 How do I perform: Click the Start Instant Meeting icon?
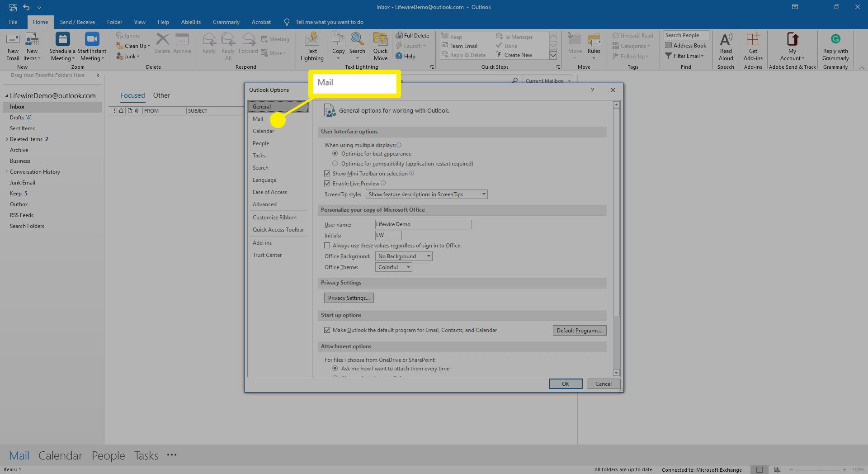coord(92,39)
